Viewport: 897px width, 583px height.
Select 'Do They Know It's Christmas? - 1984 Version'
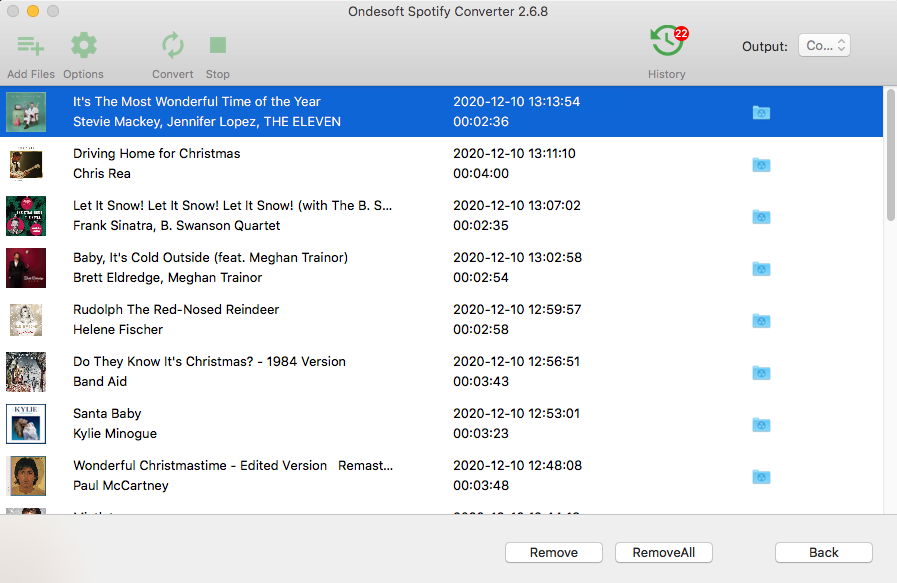[209, 362]
